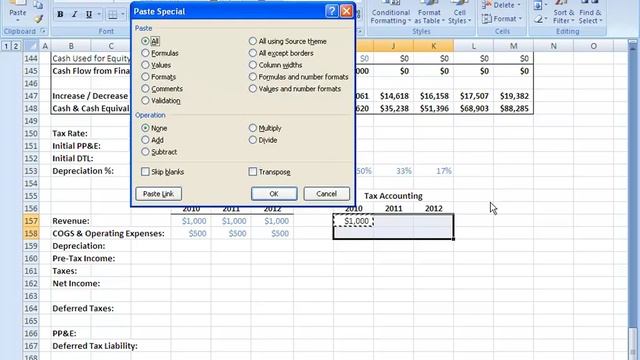Viewport: 640px width, 360px height.
Task: Click the Borders icon in Font group
Action: click(112, 15)
